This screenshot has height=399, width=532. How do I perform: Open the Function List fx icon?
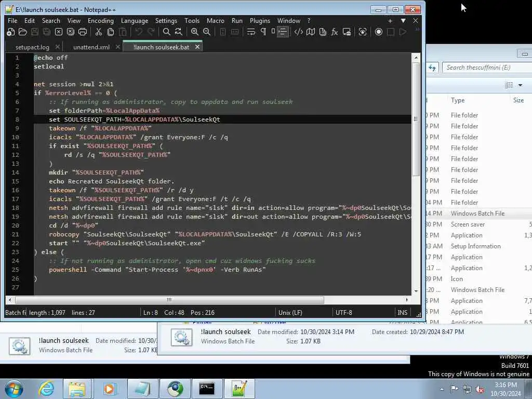(x=335, y=32)
